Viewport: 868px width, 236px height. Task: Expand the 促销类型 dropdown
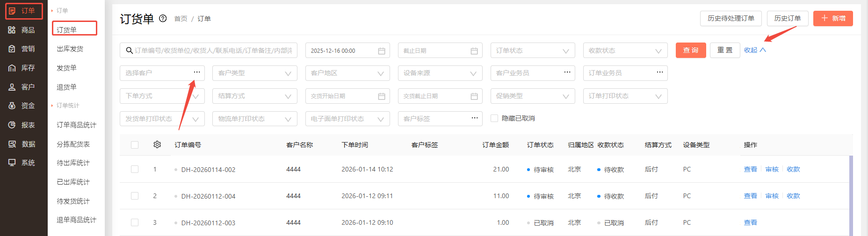pos(532,96)
